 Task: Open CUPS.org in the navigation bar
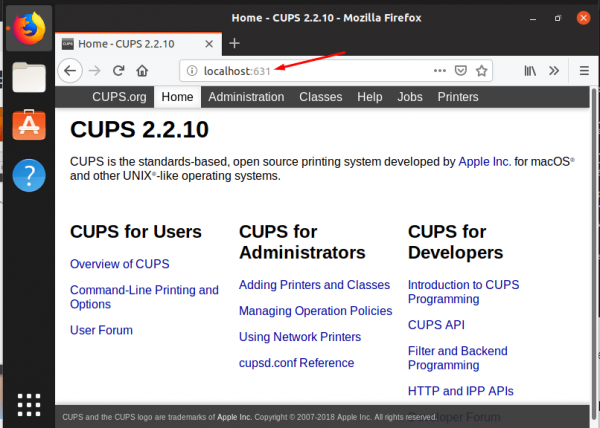pos(119,97)
